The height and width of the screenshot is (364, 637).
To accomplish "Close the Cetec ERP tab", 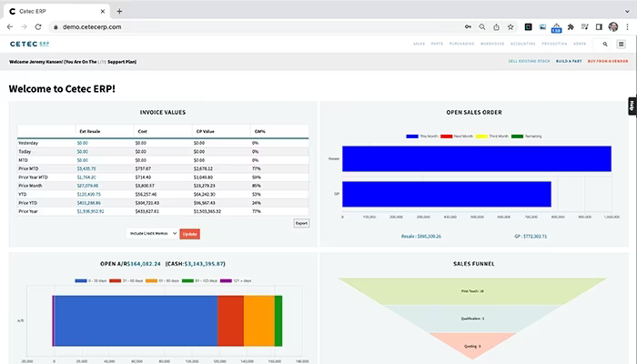I will click(102, 11).
